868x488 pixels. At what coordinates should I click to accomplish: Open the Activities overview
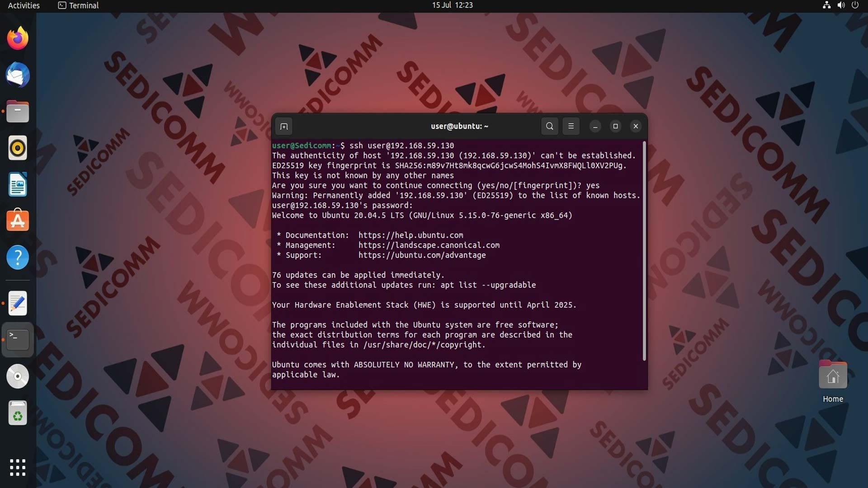coord(24,5)
